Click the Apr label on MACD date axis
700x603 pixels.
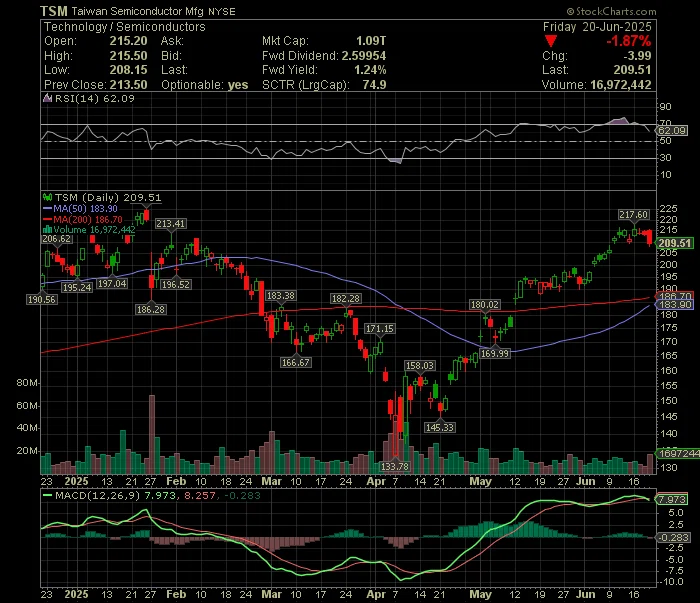(375, 595)
